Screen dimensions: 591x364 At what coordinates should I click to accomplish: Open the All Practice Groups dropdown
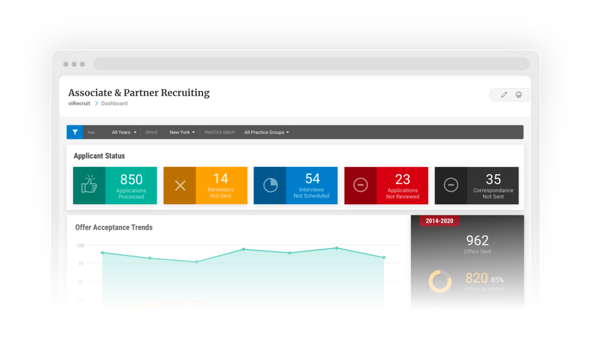[267, 132]
